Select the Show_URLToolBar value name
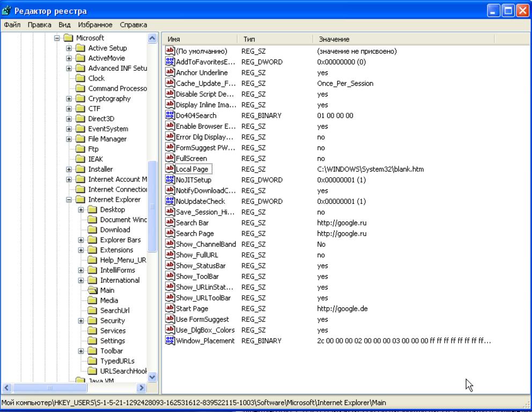This screenshot has height=412, width=532. [x=203, y=298]
